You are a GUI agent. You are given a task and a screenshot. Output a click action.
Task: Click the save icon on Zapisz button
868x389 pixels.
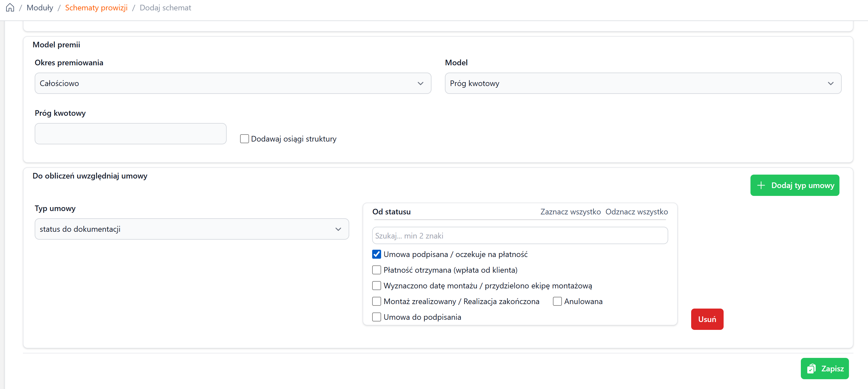coord(811,369)
